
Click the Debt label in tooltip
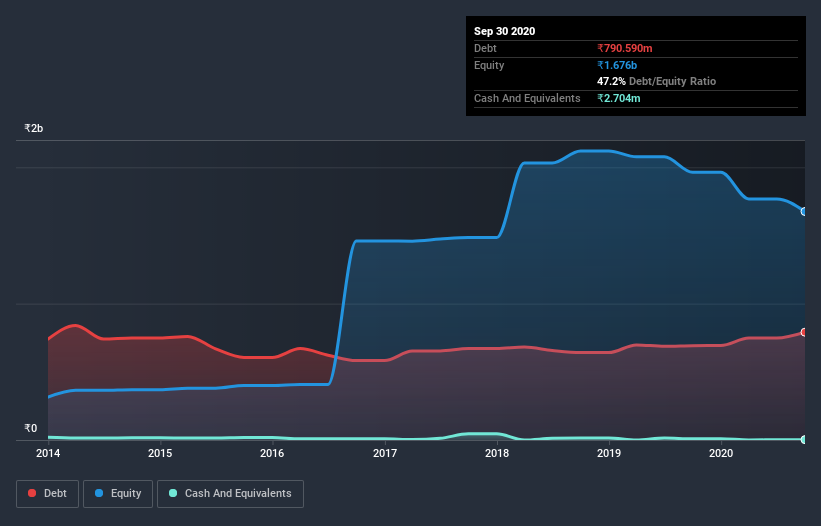(485, 48)
